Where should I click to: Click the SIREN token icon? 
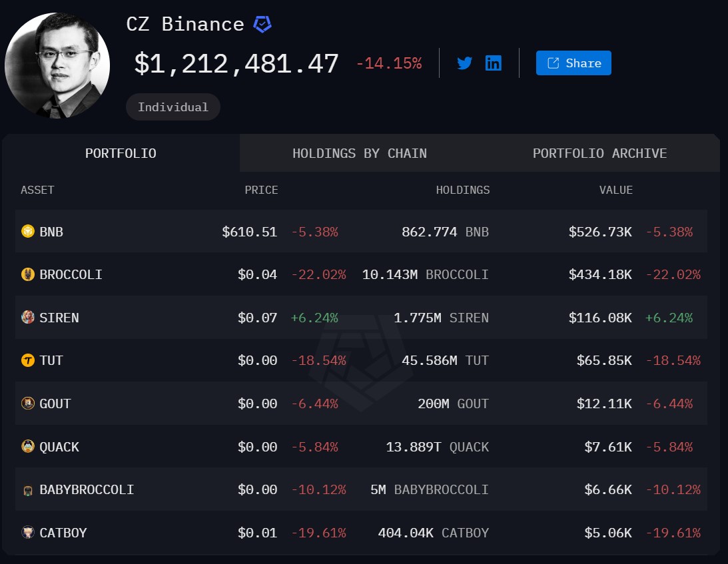(x=28, y=318)
